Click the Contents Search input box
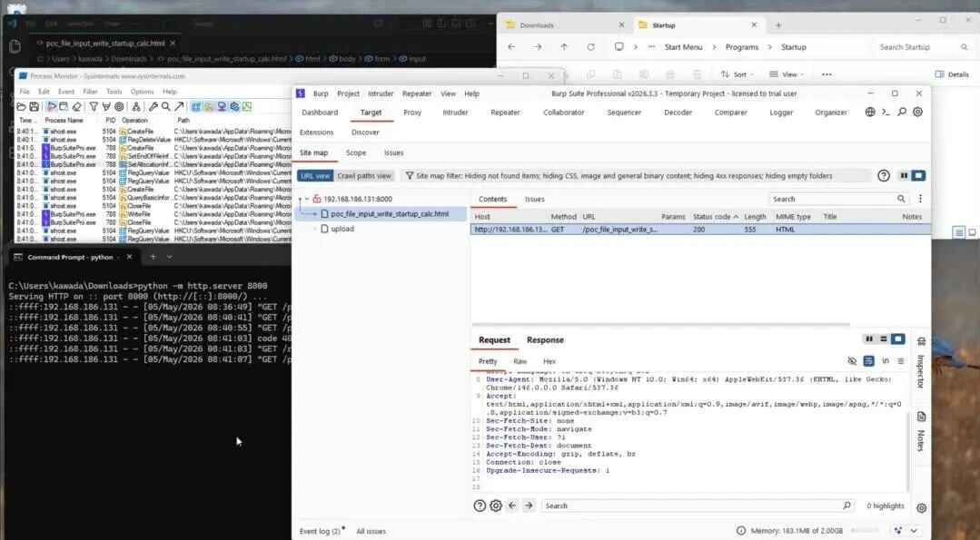Screen dimensions: 980x540 coord(838,199)
